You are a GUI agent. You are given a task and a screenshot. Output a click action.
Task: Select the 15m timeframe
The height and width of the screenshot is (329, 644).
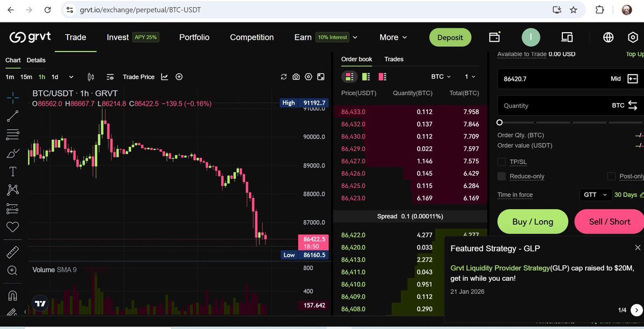point(26,77)
